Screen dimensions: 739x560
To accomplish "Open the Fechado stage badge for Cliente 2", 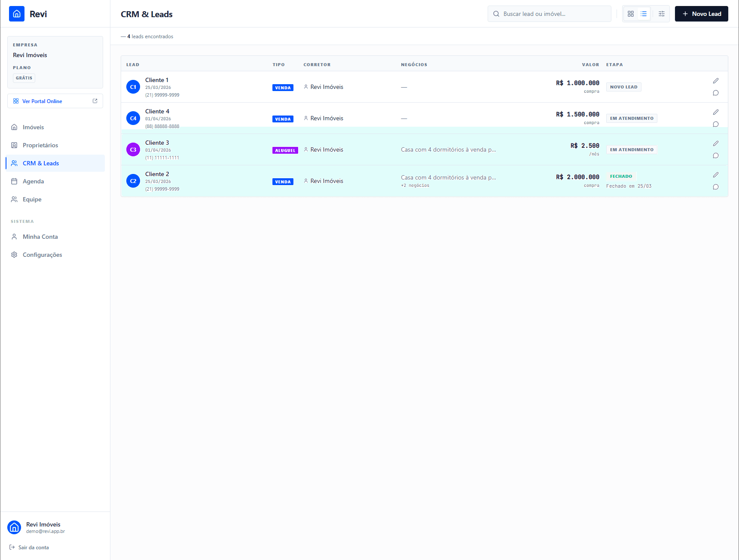I will pyautogui.click(x=621, y=177).
